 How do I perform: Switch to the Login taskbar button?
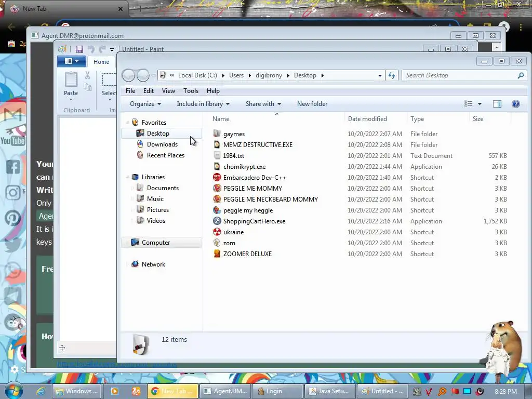point(277,391)
